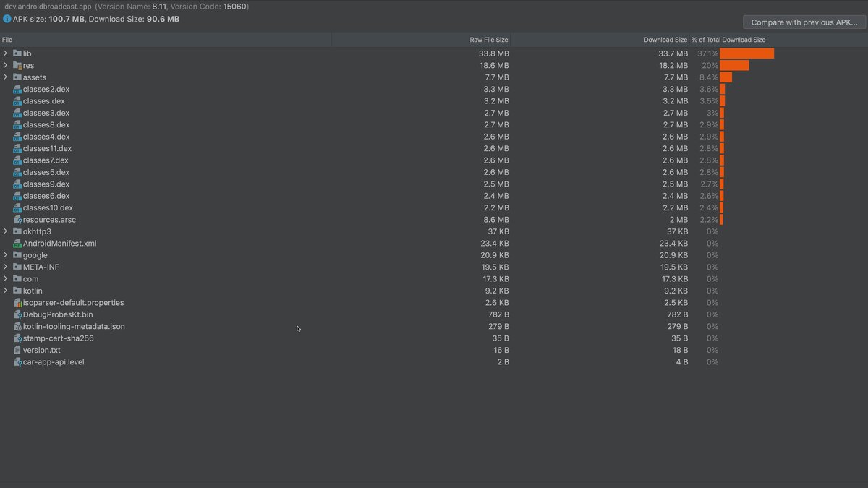Screen dimensions: 868x488
Task: Select the isoparser-default.properties file icon
Action: click(x=17, y=302)
